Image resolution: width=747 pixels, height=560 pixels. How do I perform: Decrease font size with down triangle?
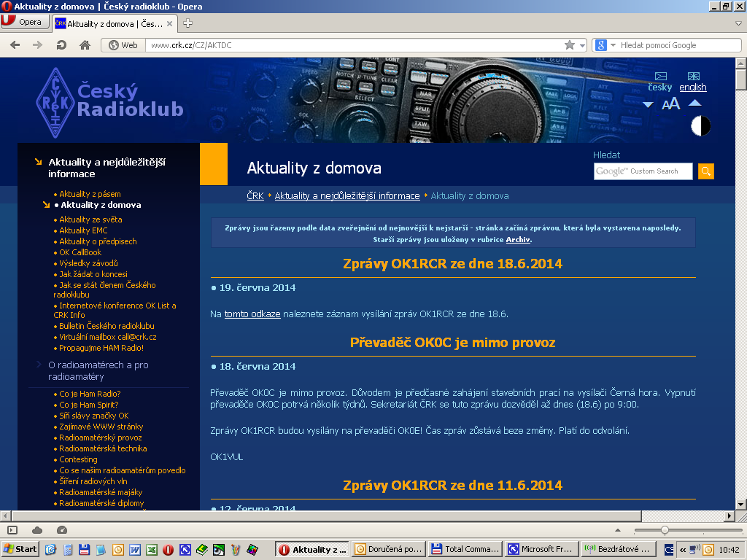tap(648, 104)
